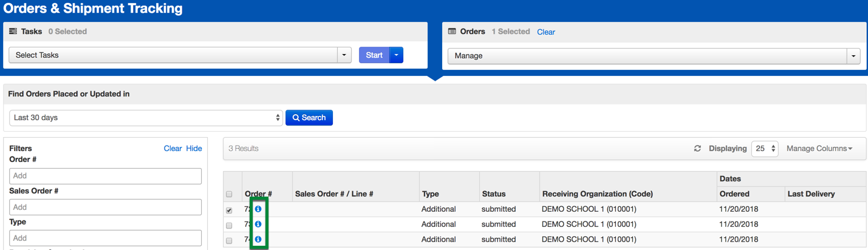Change the Displaying 25 results count
The height and width of the screenshot is (250, 868).
click(x=764, y=149)
